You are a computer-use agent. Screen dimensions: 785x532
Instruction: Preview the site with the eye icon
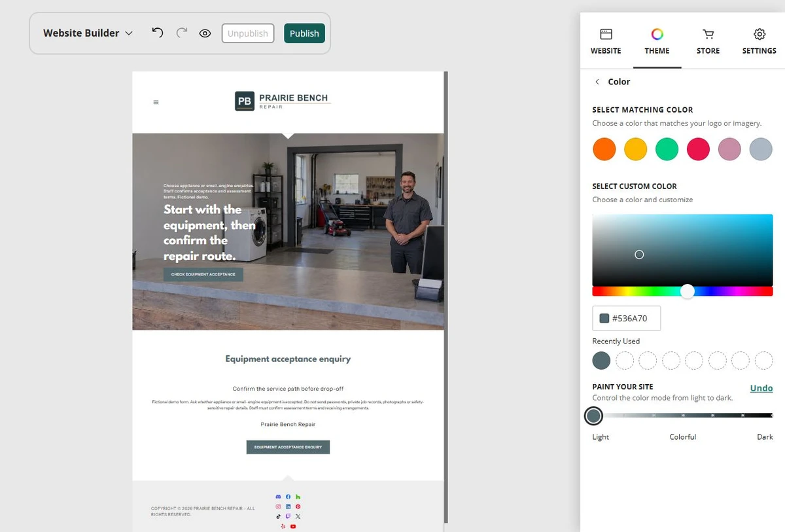pyautogui.click(x=205, y=33)
